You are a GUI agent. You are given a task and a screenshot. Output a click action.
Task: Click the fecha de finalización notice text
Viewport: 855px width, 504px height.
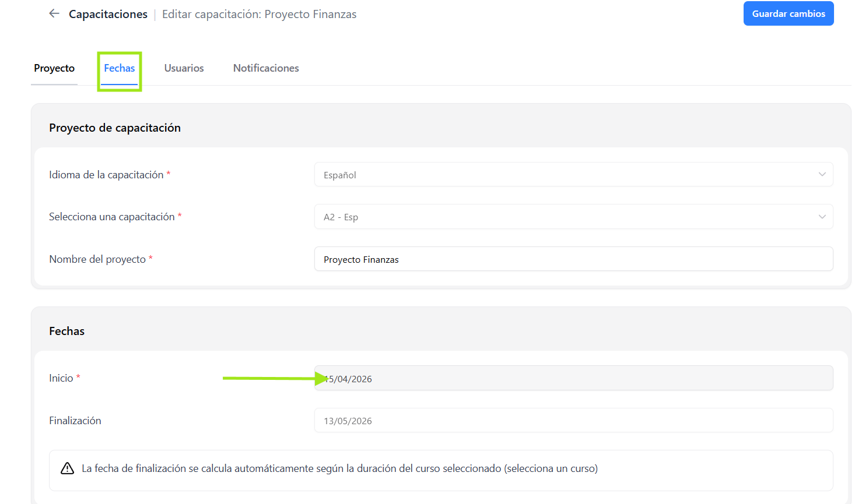point(339,468)
